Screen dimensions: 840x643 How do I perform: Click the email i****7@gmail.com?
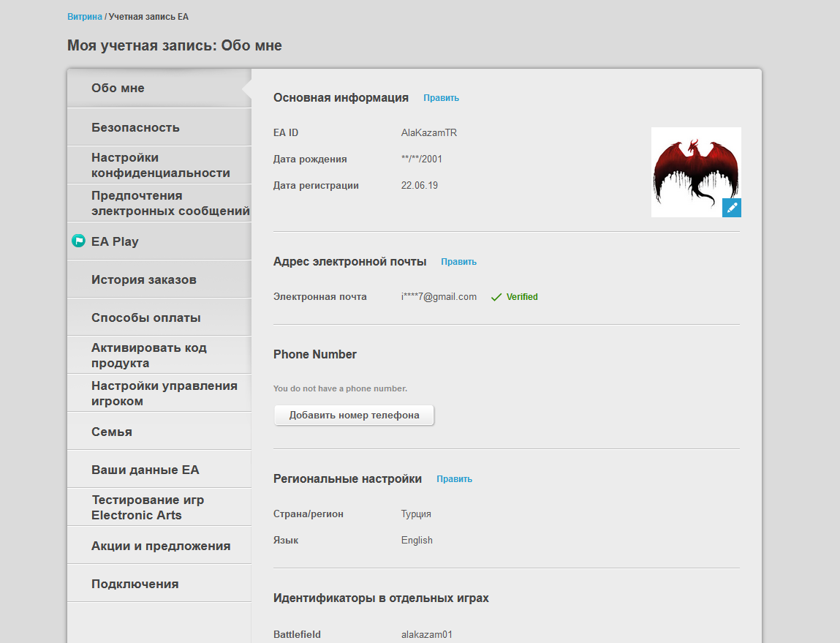pyautogui.click(x=439, y=297)
